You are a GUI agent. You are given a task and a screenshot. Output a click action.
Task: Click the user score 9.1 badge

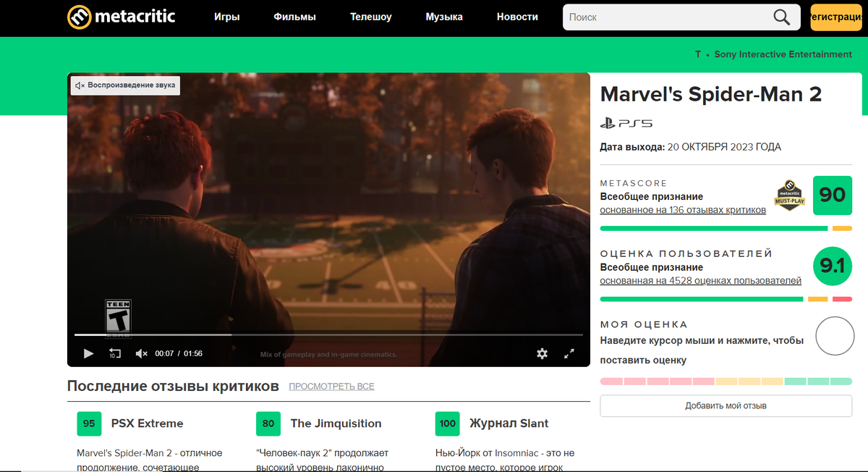click(833, 266)
